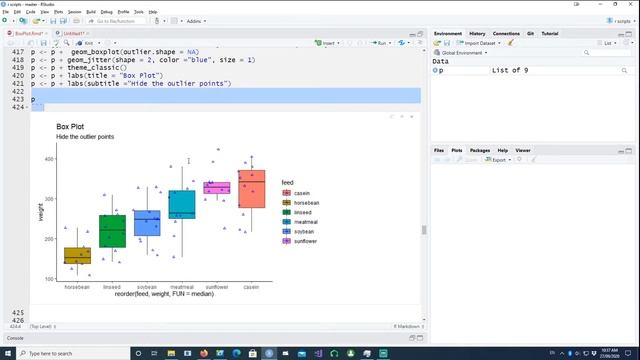Click the Go to file/function field
Image resolution: width=640 pixels, height=360 pixels.
pyautogui.click(x=116, y=21)
